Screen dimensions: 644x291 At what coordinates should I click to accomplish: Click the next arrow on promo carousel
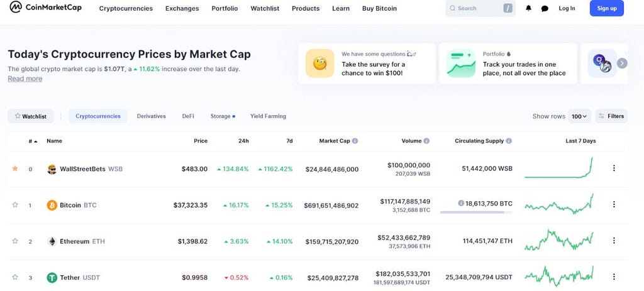pos(622,63)
